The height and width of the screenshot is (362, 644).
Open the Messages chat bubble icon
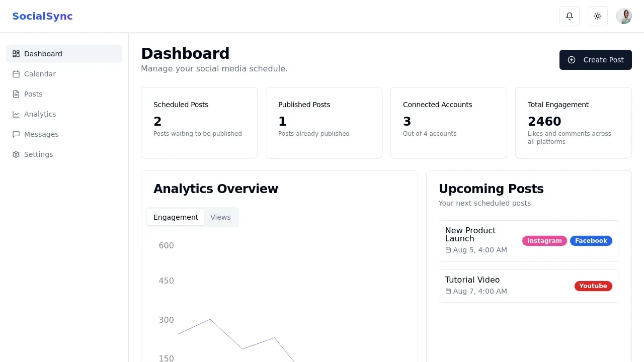(x=16, y=134)
